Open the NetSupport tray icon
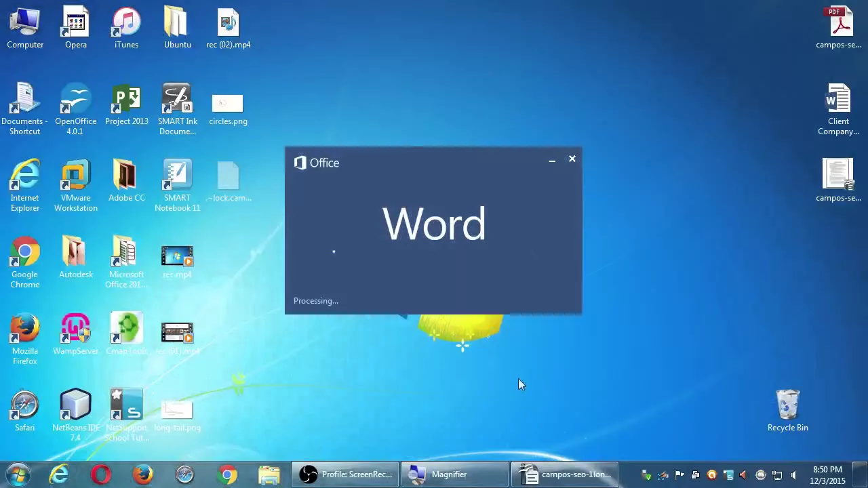 728,475
